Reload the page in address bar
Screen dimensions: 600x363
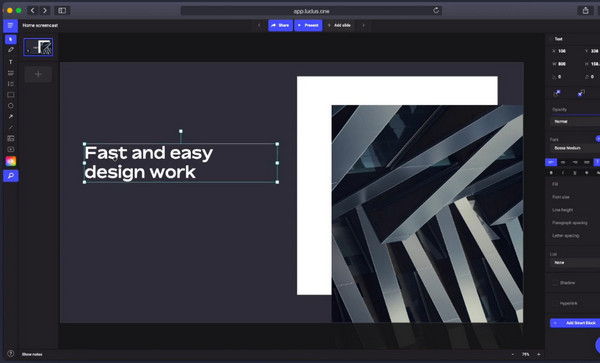tap(436, 11)
